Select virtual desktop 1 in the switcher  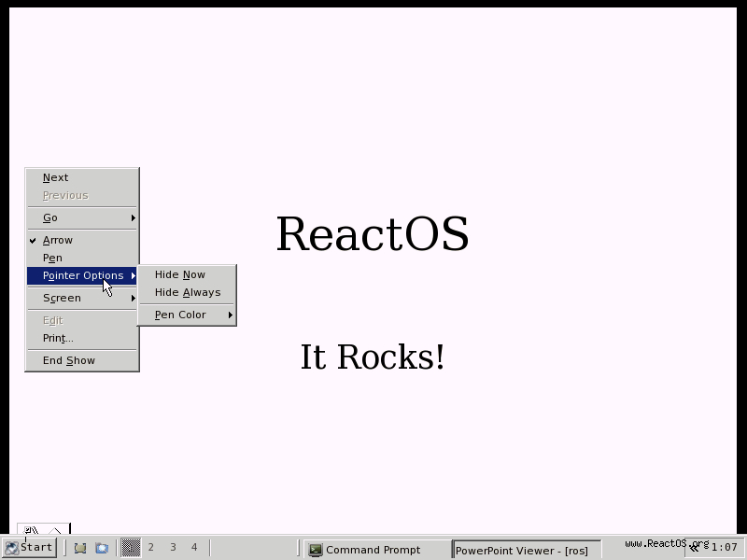point(131,548)
